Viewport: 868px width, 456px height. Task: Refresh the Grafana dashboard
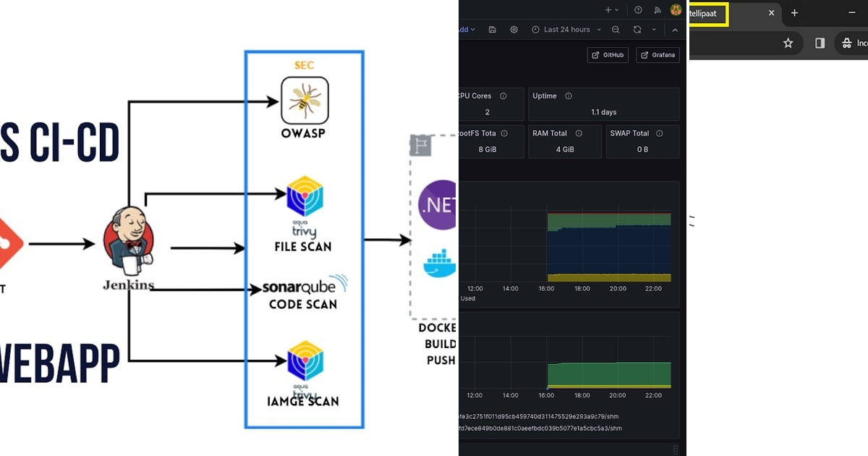tap(637, 30)
